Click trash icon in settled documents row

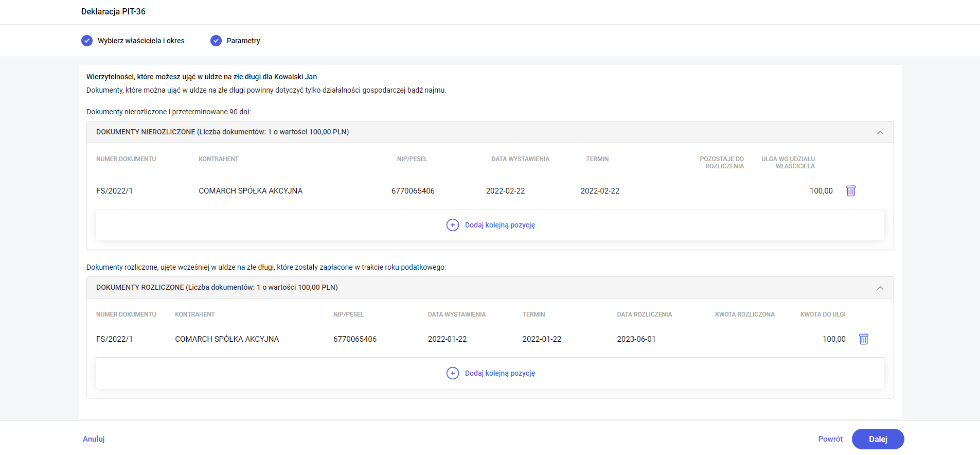864,339
